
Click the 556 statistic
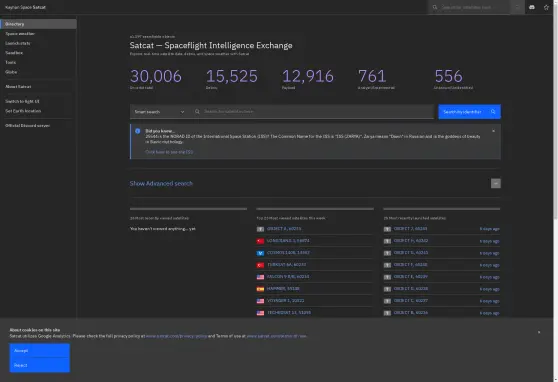coord(448,76)
